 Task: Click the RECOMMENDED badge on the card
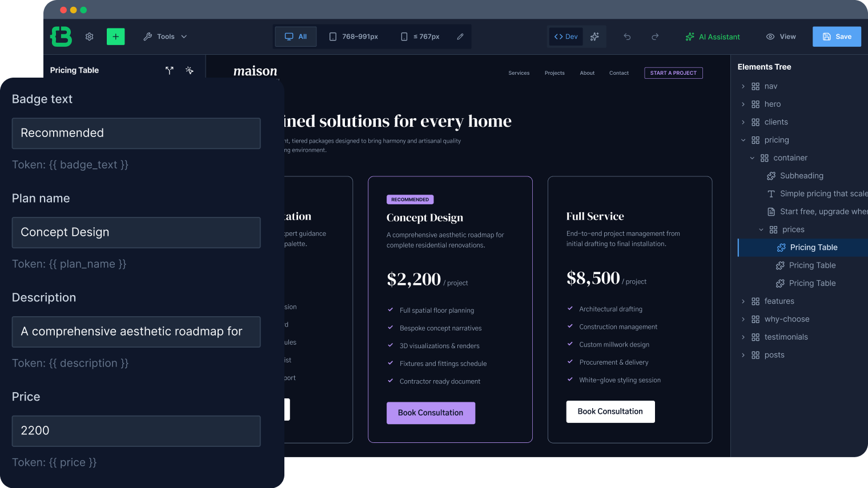(410, 200)
